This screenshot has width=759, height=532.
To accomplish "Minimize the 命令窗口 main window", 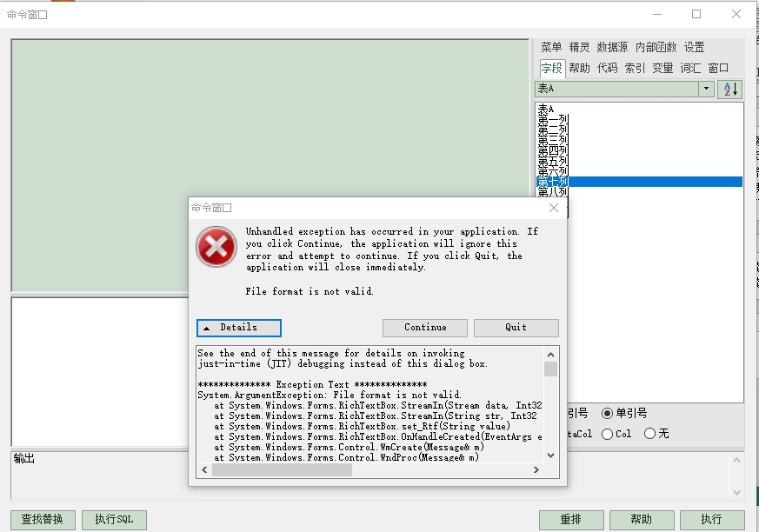I will (x=657, y=14).
